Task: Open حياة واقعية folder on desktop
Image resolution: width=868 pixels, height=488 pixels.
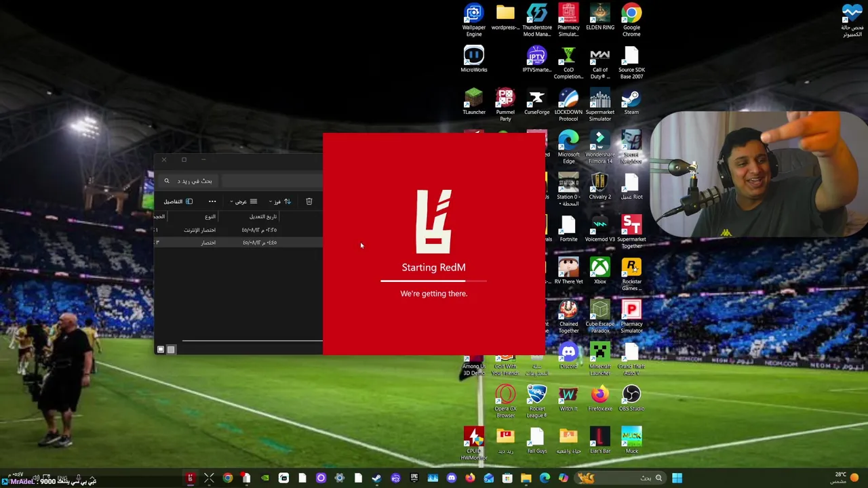Action: [568, 440]
